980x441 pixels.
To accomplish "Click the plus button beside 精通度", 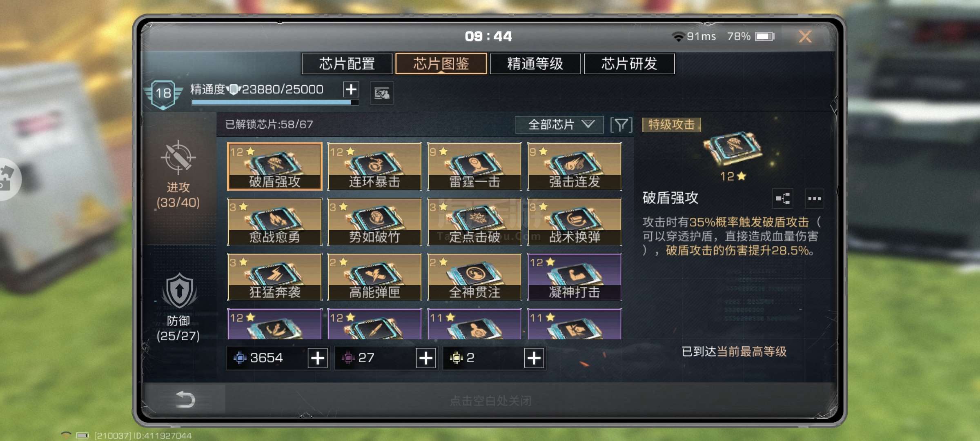I will tap(351, 89).
